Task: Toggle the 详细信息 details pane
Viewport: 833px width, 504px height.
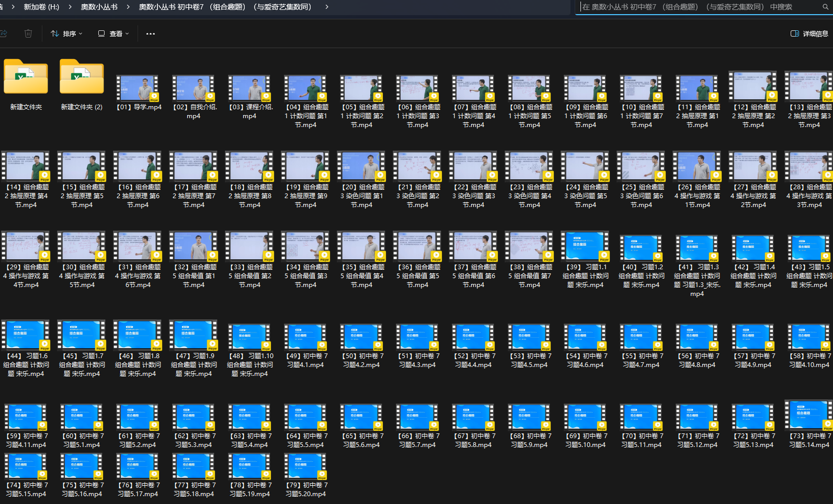Action: click(809, 33)
